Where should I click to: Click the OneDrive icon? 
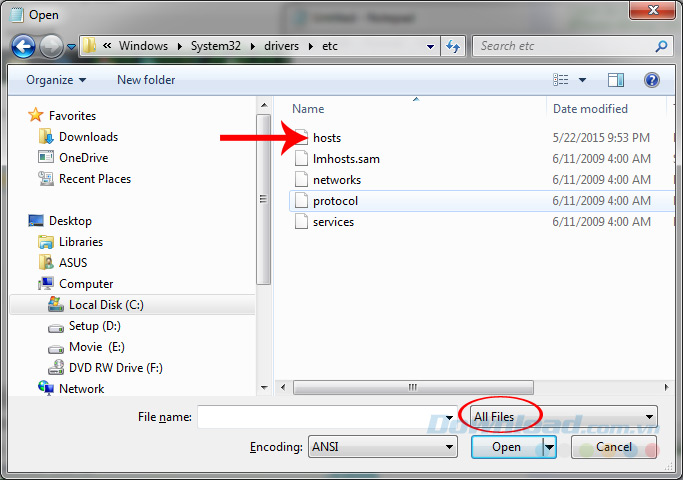coord(46,157)
